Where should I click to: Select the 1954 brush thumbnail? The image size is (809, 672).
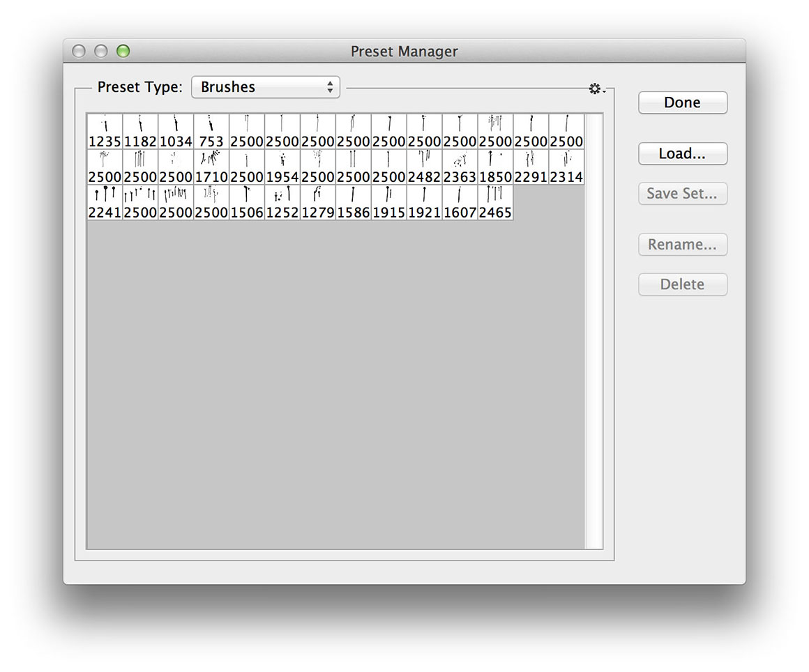tap(282, 167)
